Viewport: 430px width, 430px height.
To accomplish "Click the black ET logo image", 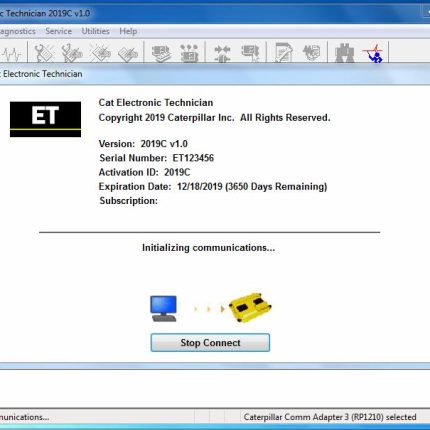I will pos(45,119).
